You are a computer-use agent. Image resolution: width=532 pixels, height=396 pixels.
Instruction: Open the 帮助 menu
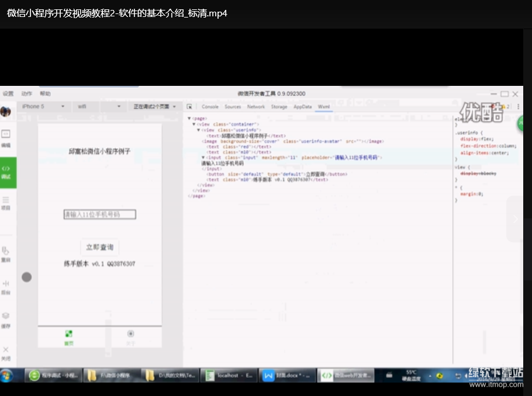coord(45,93)
